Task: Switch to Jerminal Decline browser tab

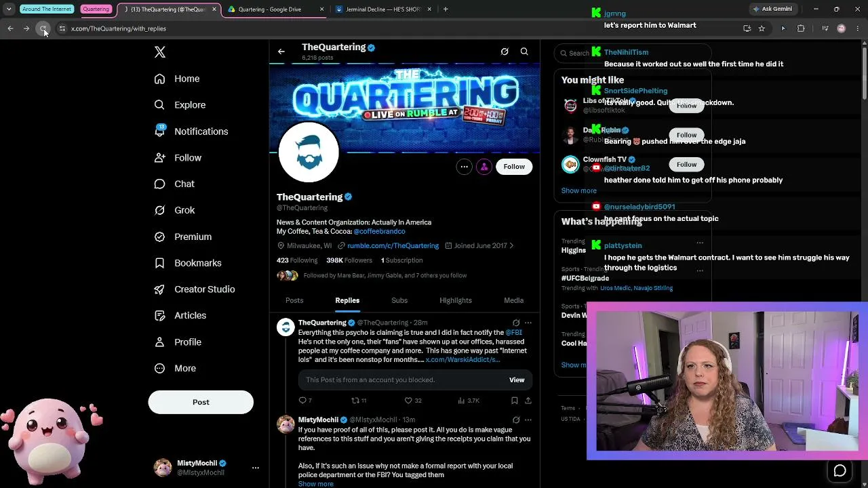Action: (x=383, y=9)
